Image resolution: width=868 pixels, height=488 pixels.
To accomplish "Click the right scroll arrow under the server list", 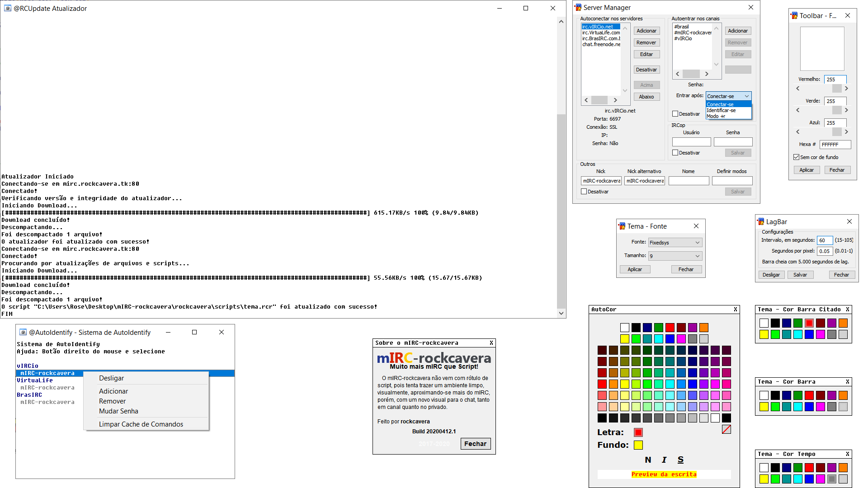I will tap(615, 100).
